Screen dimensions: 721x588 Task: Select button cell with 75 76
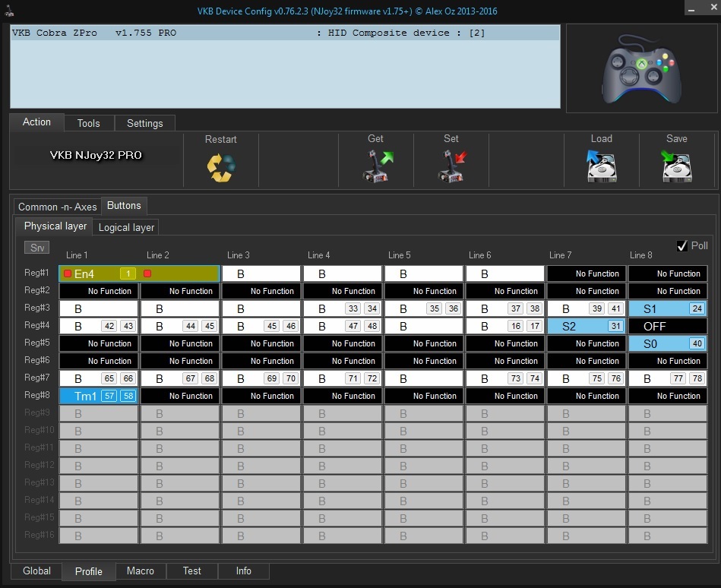[x=587, y=378]
